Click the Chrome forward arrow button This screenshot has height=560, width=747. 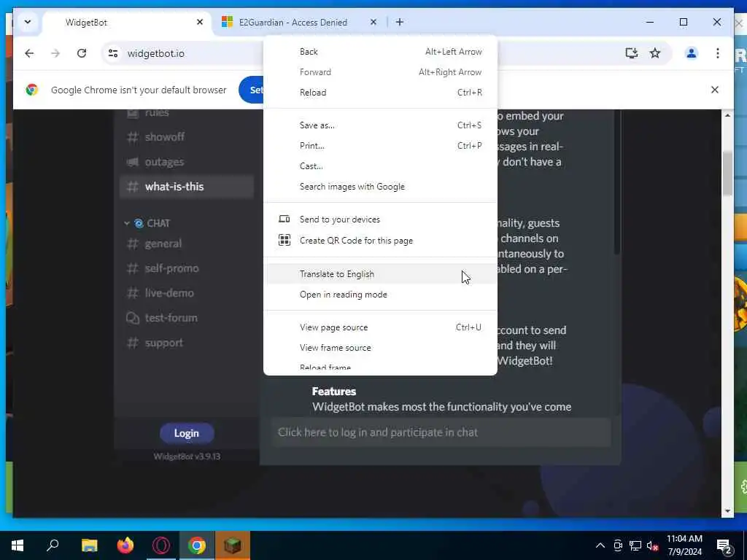[55, 53]
